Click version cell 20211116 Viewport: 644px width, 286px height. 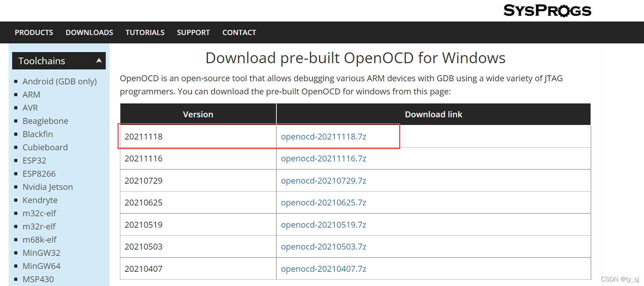click(x=198, y=159)
